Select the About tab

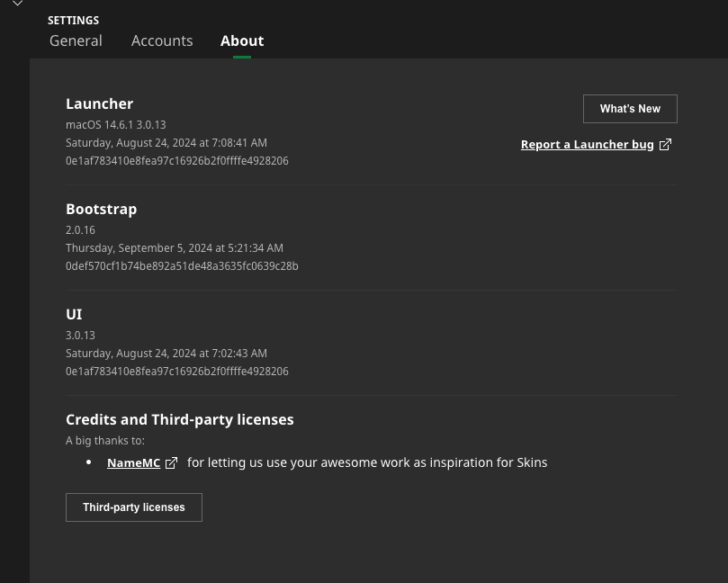[x=242, y=41]
